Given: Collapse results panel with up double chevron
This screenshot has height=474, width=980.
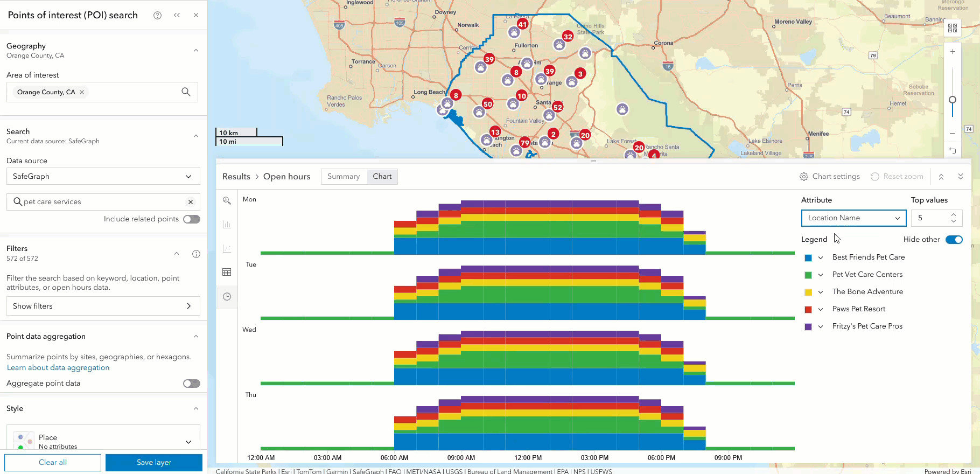Looking at the screenshot, I should point(941,177).
